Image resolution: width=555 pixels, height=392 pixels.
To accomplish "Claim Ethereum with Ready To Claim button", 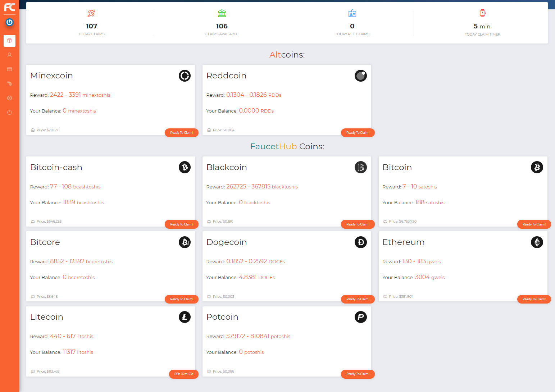I will (534, 299).
